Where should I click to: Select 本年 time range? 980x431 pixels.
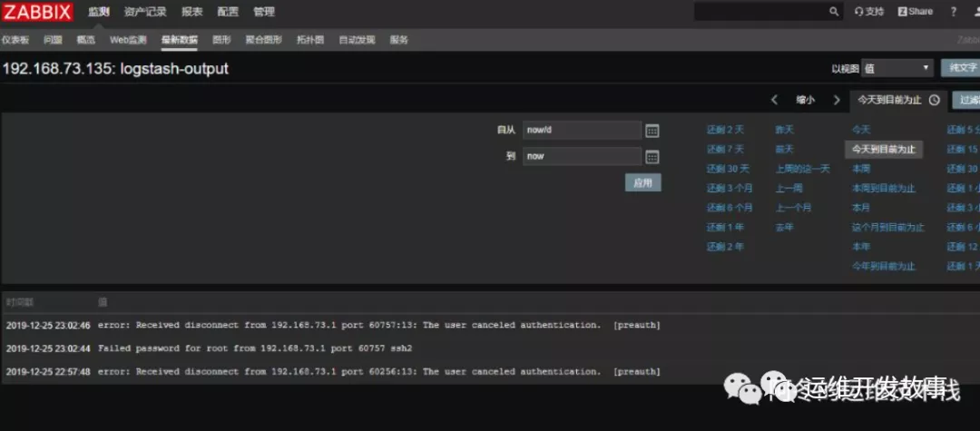(860, 247)
